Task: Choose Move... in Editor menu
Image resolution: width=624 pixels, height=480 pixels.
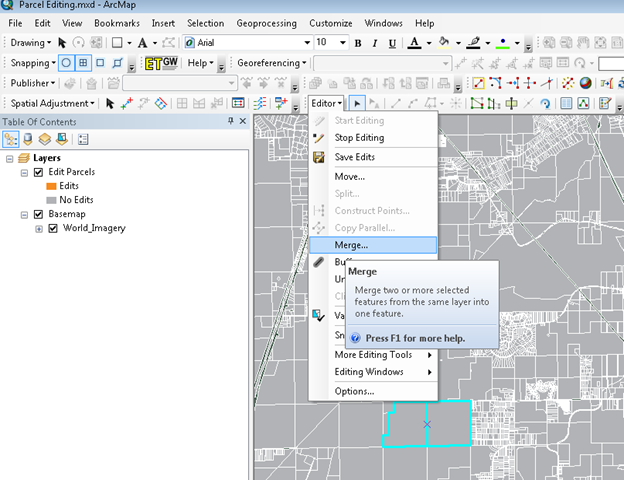Action: click(x=373, y=177)
